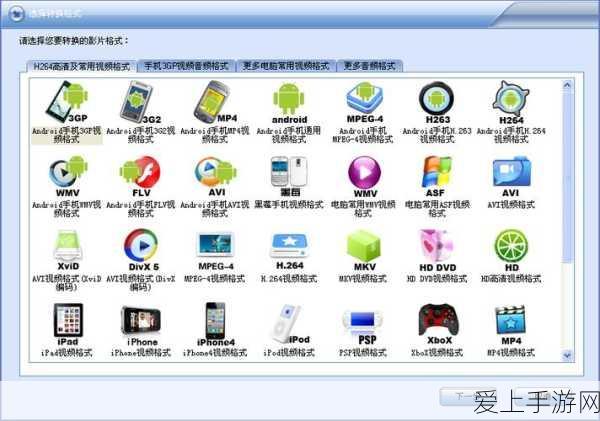
Task: Select the generic android format icon
Action: click(289, 103)
